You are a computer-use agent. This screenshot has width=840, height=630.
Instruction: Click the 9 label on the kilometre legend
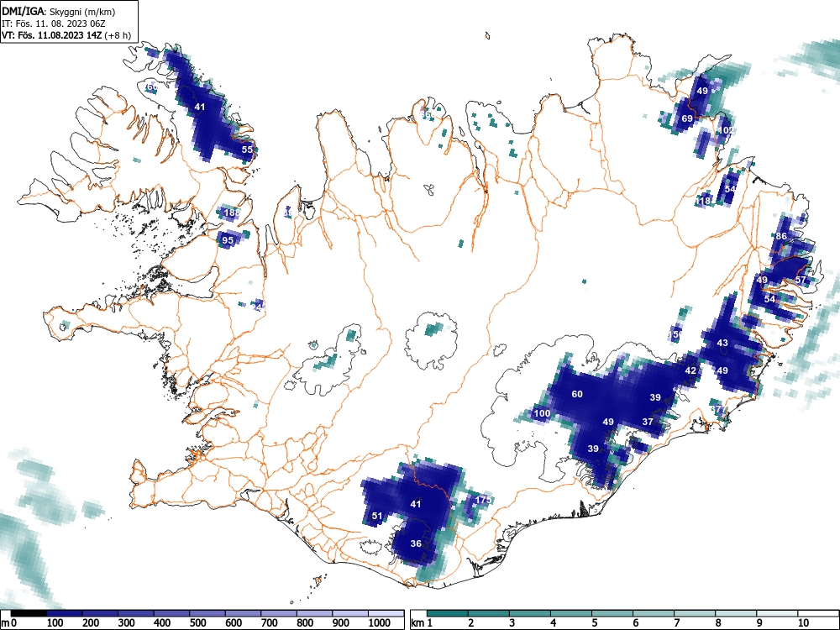[759, 622]
